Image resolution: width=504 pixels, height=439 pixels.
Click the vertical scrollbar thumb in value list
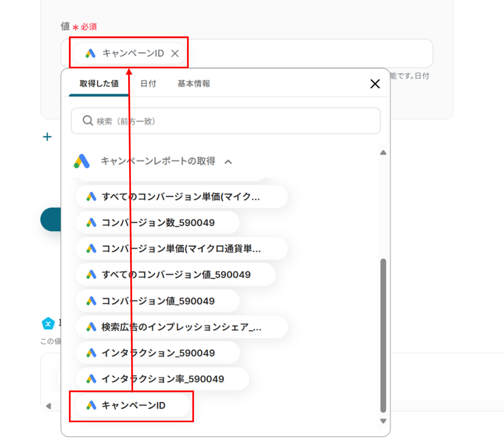point(383,335)
